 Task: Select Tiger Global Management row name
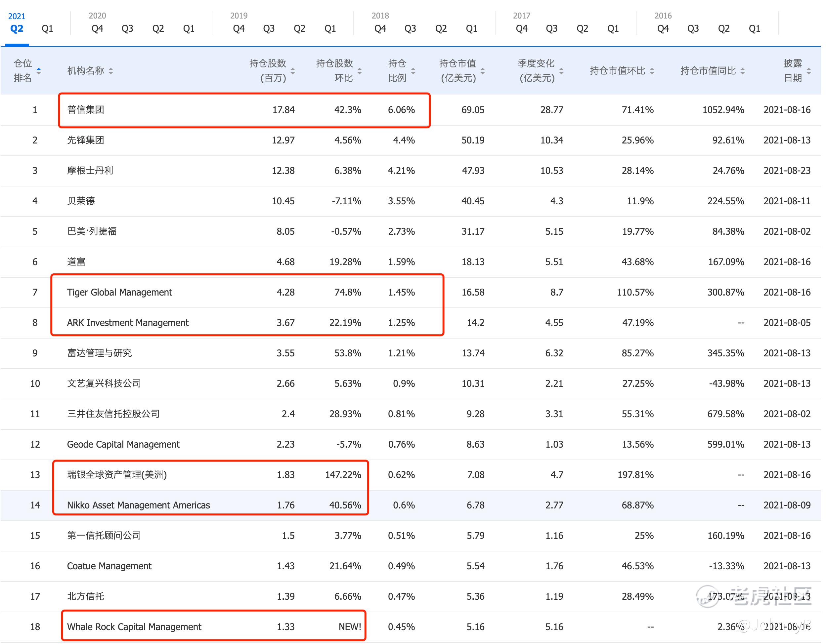coord(119,292)
